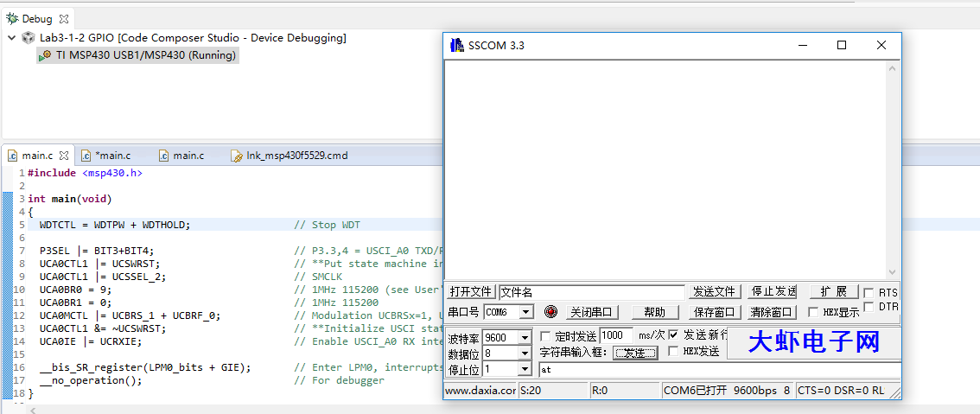
Task: Click the WDTCTL = WDTPW + WDTHOLD code line
Action: (x=114, y=225)
